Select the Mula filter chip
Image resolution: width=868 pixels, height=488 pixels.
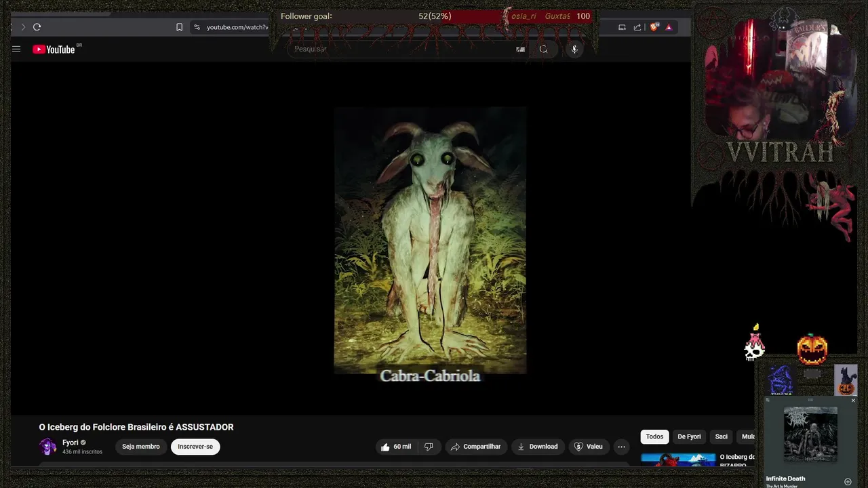click(x=747, y=436)
